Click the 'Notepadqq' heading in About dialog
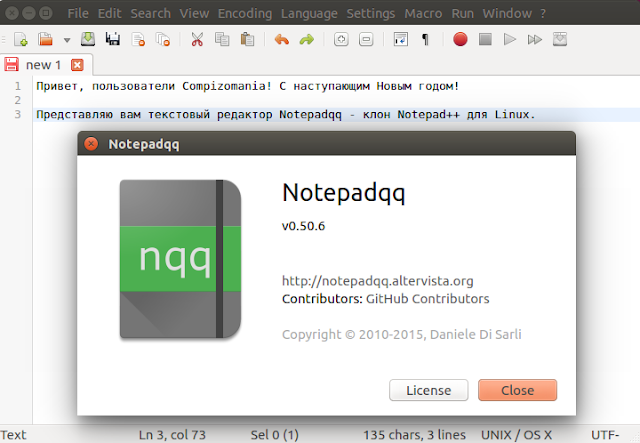 click(x=344, y=193)
